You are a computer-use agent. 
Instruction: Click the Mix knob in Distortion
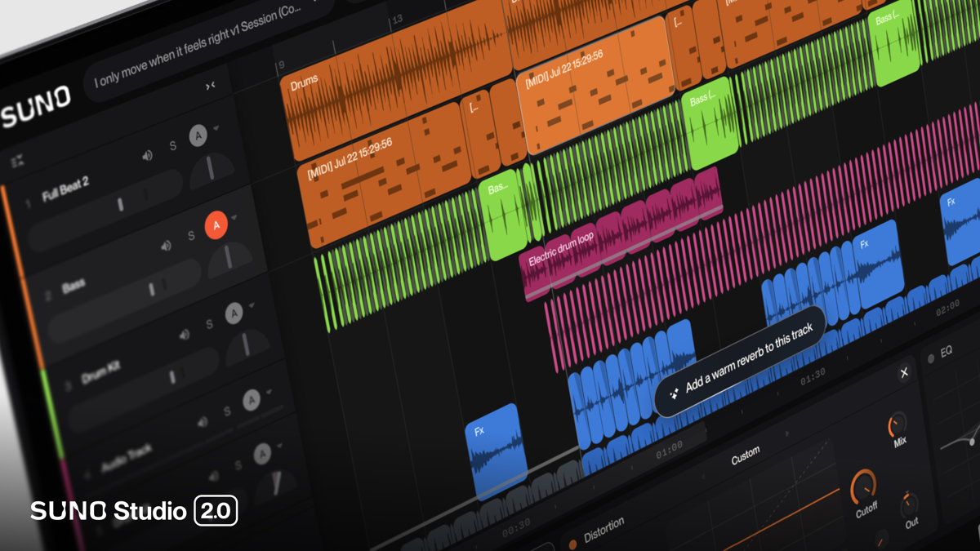point(898,425)
